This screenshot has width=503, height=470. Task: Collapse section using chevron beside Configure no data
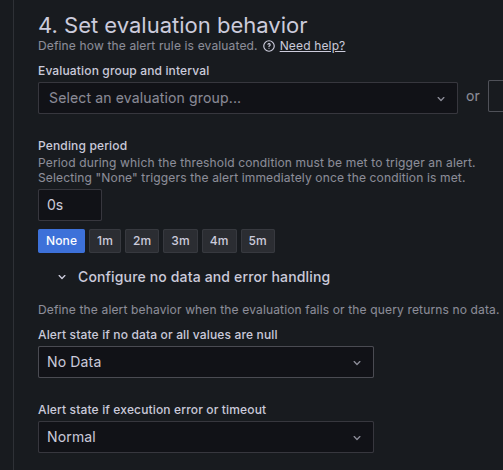click(x=62, y=277)
